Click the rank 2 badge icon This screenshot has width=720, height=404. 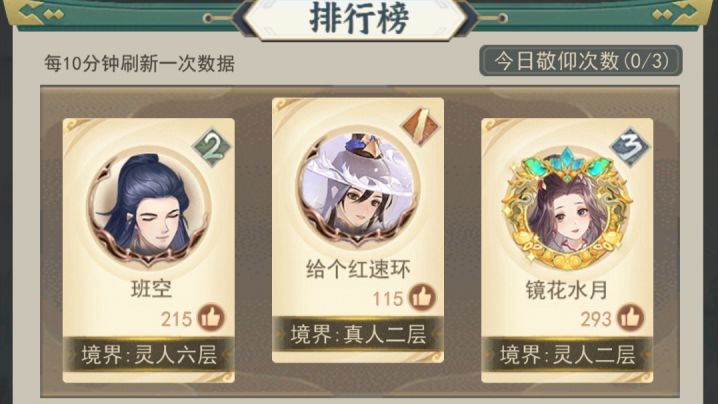click(x=210, y=148)
